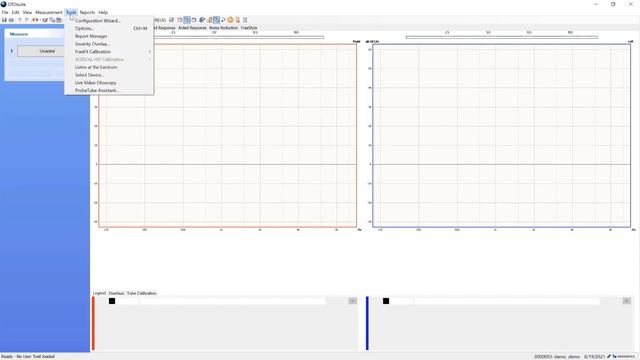Image resolution: width=640 pixels, height=360 pixels.
Task: Open the Reports menu
Action: click(x=87, y=12)
